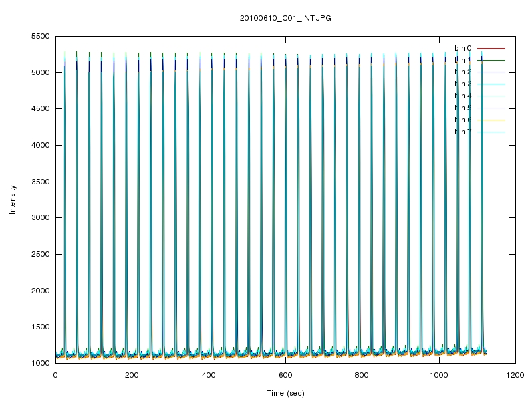Click the y-axis tick value 2000
The image size is (532, 399).
coord(41,291)
